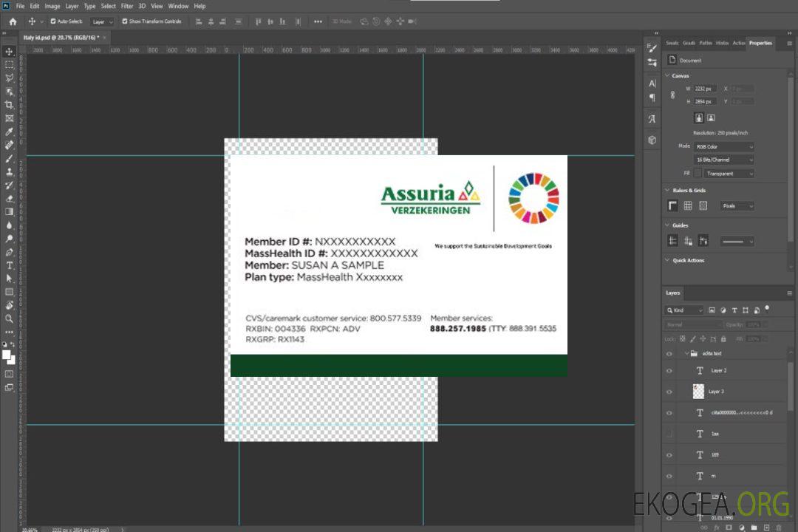Open the guide line style dropdown
Viewport: 798px width, 532px height.
(737, 242)
